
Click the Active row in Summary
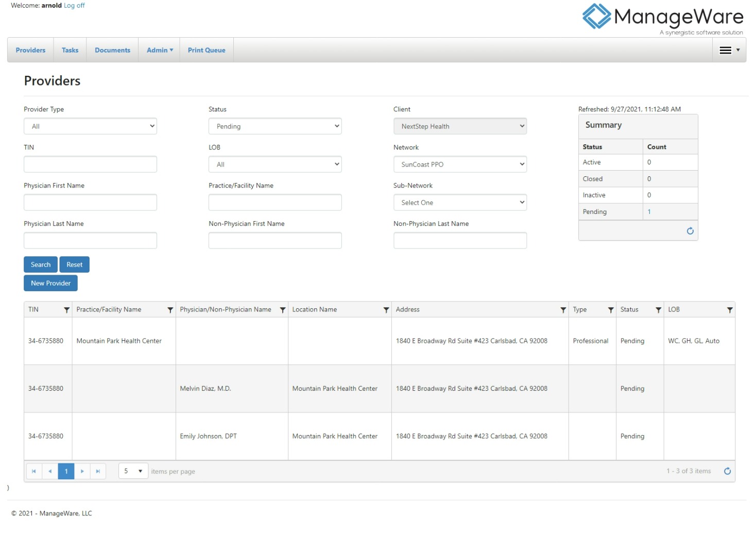click(638, 162)
